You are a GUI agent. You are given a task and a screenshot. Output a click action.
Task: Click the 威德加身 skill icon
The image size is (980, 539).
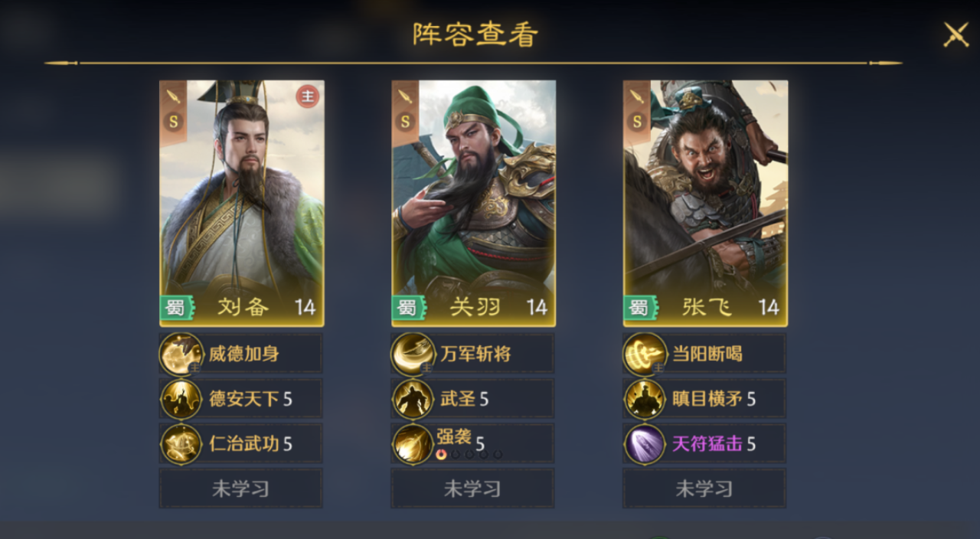(181, 354)
